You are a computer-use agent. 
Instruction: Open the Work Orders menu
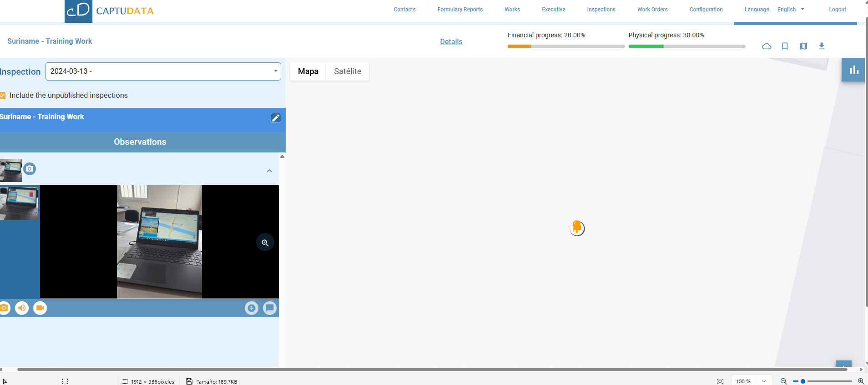point(652,10)
